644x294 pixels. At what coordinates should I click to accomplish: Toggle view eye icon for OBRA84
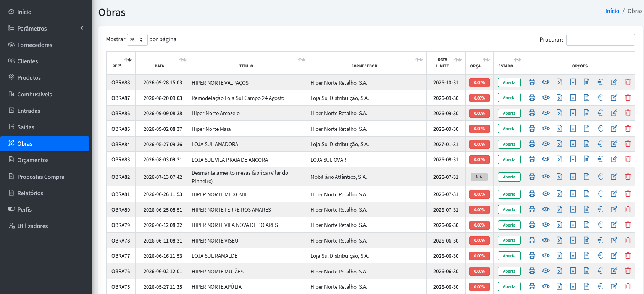point(546,144)
